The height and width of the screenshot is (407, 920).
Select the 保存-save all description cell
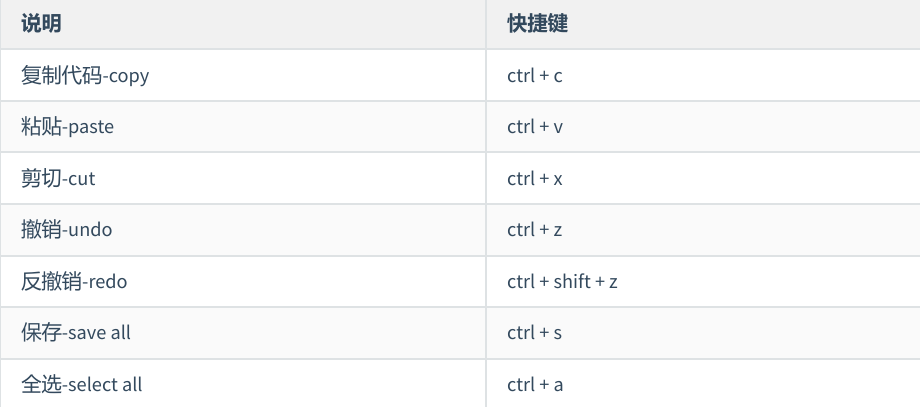(76, 333)
